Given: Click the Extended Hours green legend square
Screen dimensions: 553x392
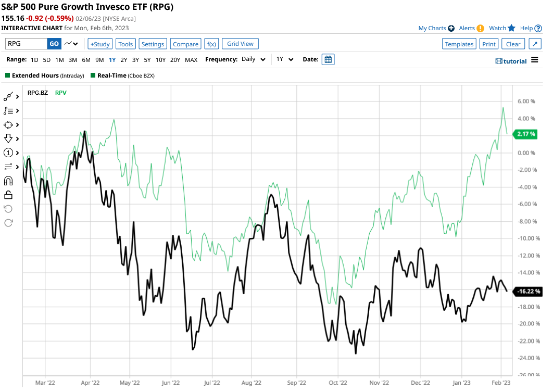Looking at the screenshot, I should pyautogui.click(x=7, y=75).
